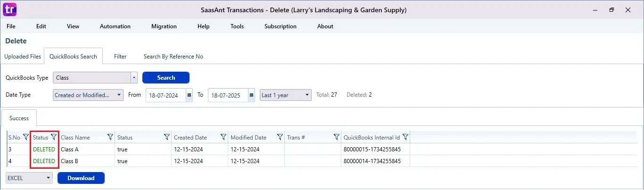Open the Migration menu
Screen dimensions: 644x190
[x=164, y=26]
